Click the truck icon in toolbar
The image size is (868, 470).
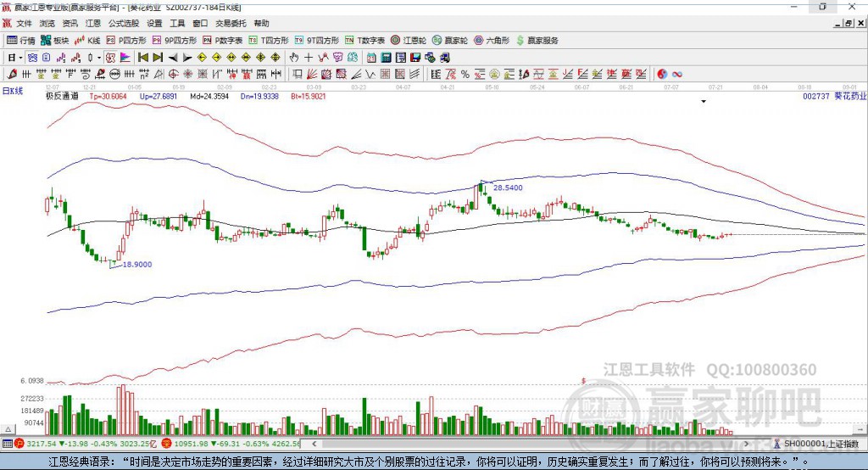[x=444, y=58]
